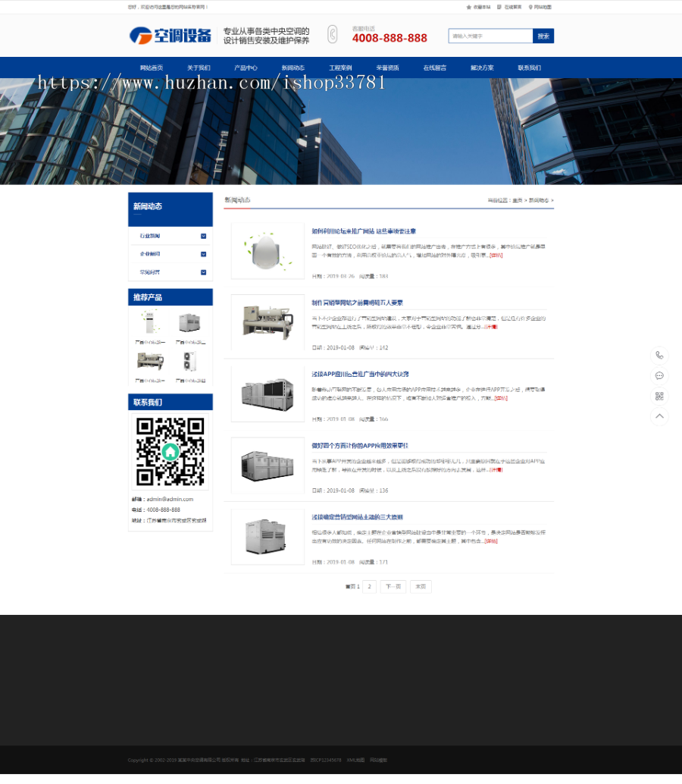The width and height of the screenshot is (682, 784).
Task: Open XML地图 link in footer
Action: pyautogui.click(x=355, y=760)
